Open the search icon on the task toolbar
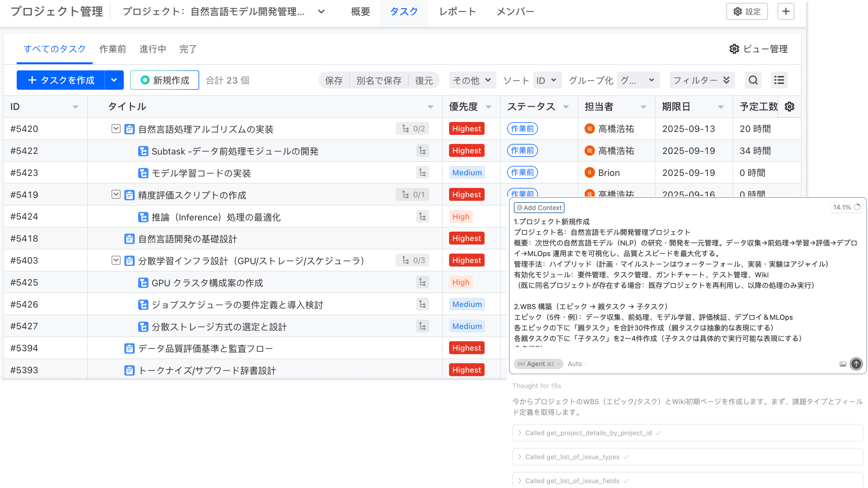The width and height of the screenshot is (868, 488). click(753, 80)
